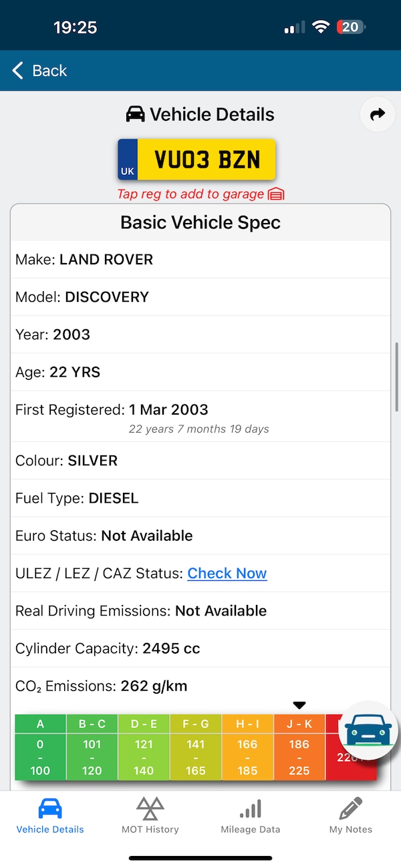Screen dimensions: 401x868
Task: Tap the back chevron arrow
Action: coord(18,71)
